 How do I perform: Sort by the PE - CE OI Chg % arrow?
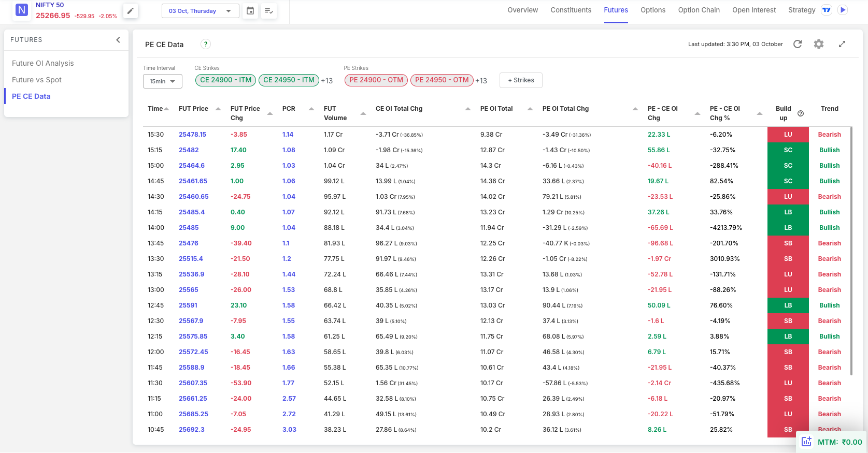(760, 113)
